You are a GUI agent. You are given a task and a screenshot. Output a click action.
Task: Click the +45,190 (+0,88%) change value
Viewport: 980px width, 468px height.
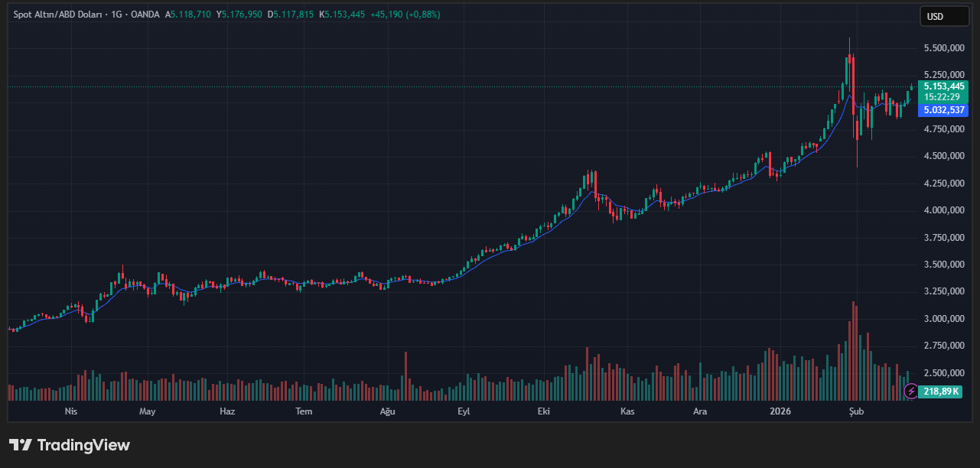[405, 15]
